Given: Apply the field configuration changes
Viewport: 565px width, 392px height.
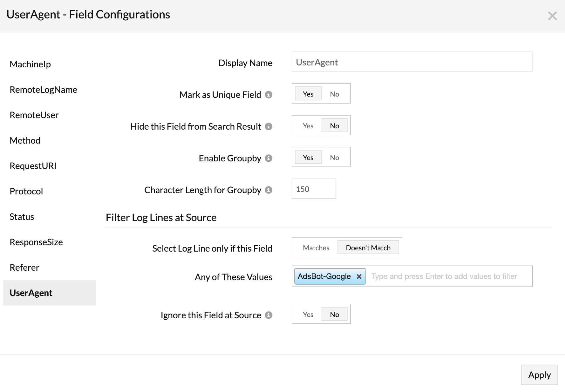Looking at the screenshot, I should [x=539, y=375].
